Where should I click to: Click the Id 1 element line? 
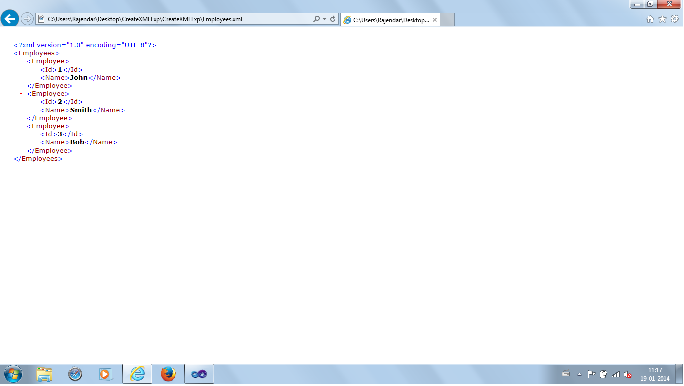click(x=61, y=69)
